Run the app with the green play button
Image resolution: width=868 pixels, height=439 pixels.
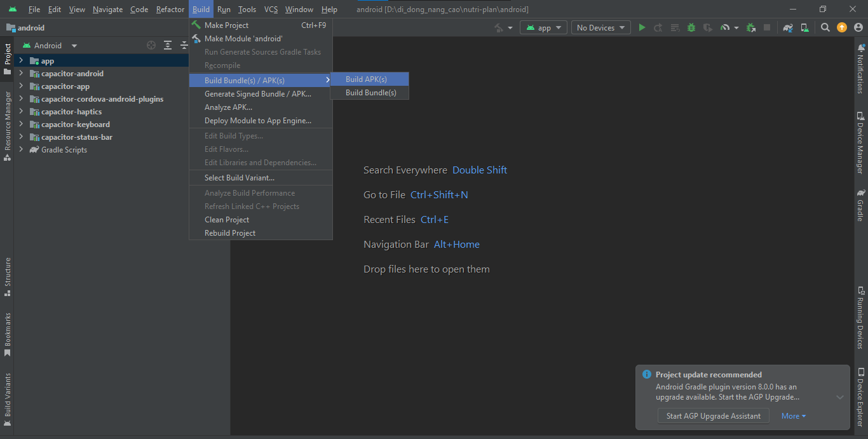tap(641, 27)
